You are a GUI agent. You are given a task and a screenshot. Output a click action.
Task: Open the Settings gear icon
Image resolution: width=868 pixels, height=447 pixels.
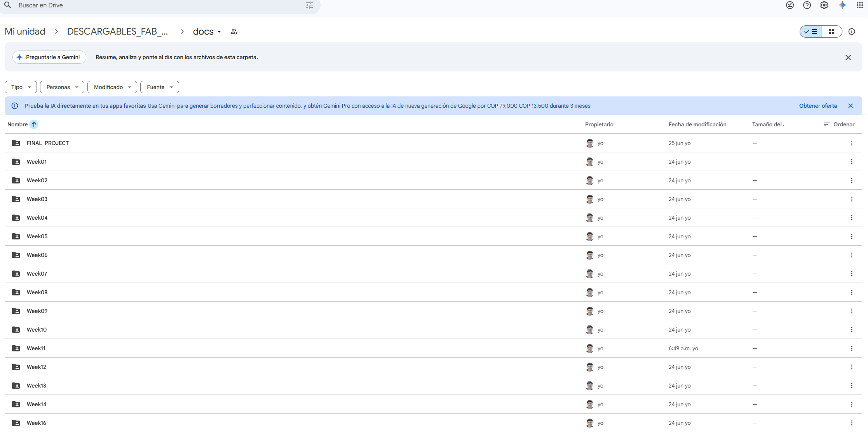point(824,5)
